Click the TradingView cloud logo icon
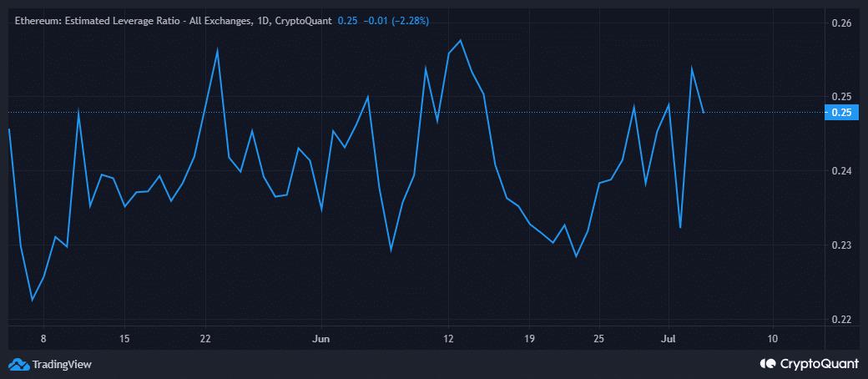868x379 pixels. coord(19,364)
